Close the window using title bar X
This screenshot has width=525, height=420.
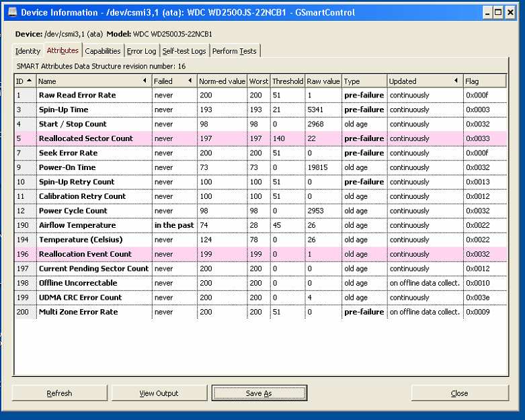click(510, 13)
